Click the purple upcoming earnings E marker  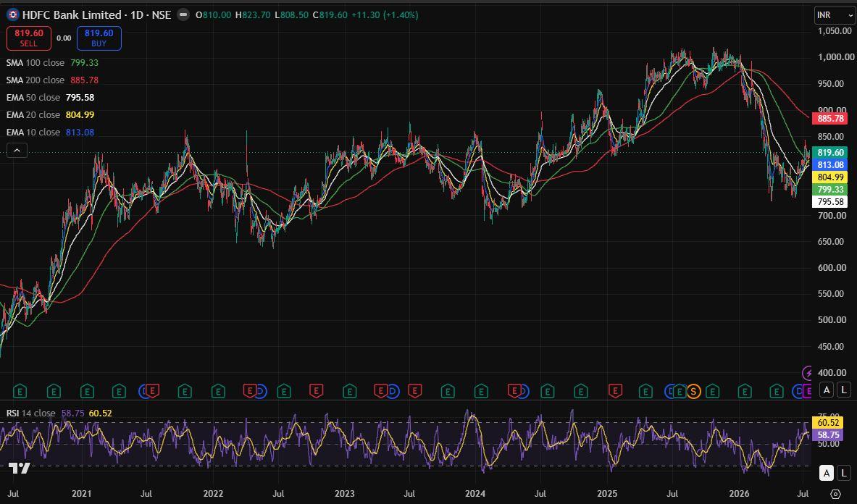(x=808, y=391)
